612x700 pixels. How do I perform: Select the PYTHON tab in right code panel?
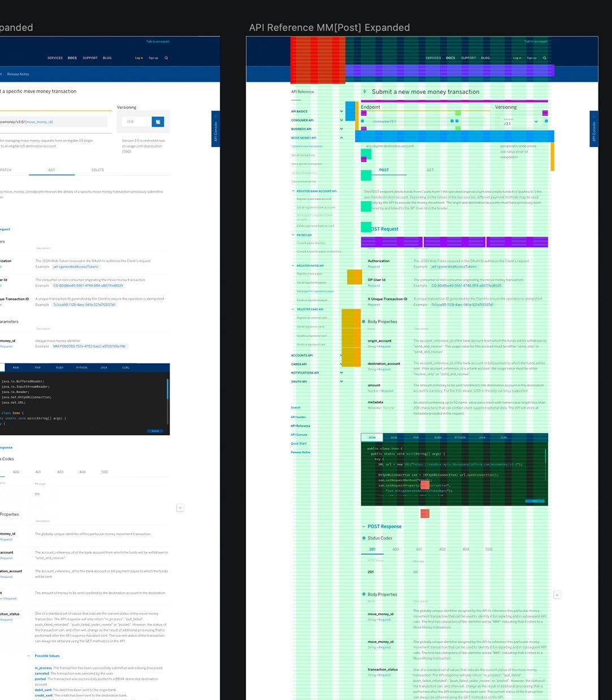[460, 437]
